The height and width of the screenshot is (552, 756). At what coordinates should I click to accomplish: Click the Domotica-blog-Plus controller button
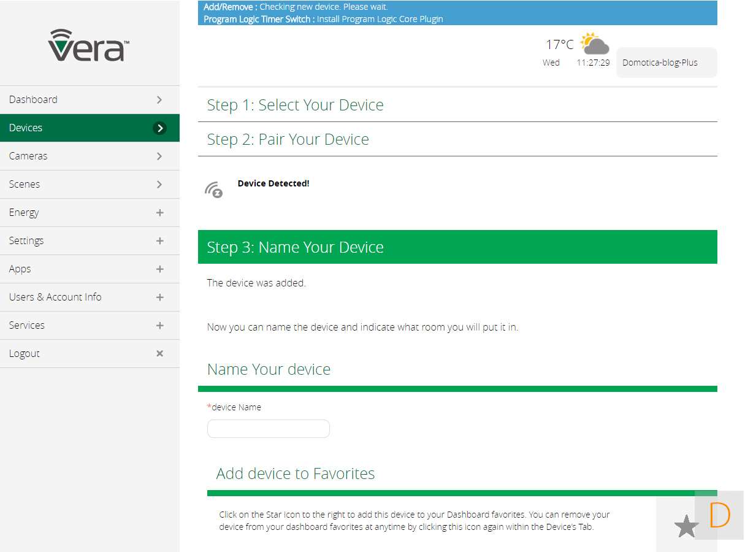point(666,63)
